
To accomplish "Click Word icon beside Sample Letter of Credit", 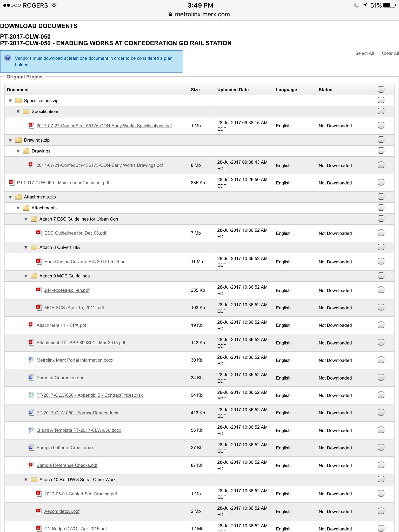I will pos(31,447).
